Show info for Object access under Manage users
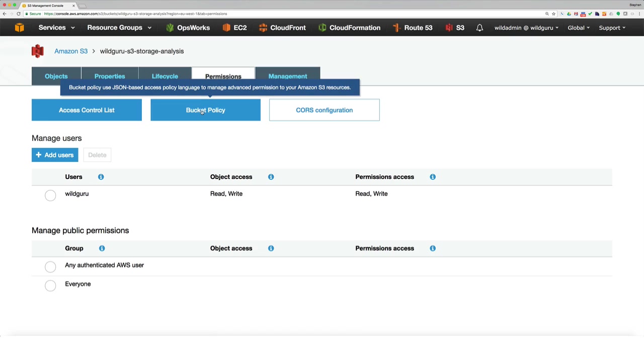The width and height of the screenshot is (644, 362). [x=271, y=177]
